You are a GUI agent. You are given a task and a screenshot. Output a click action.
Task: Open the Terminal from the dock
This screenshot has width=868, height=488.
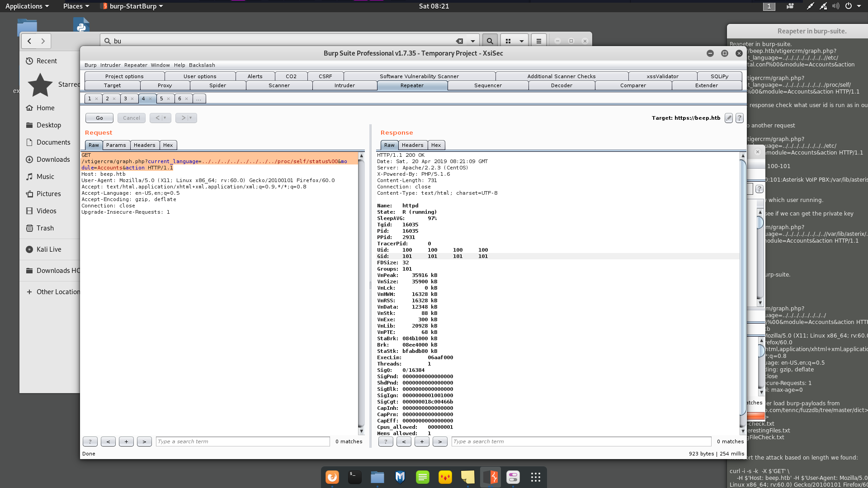[x=355, y=477]
